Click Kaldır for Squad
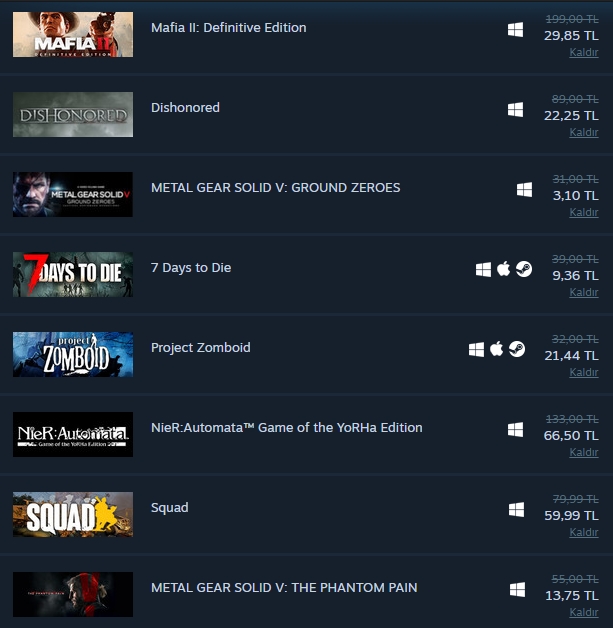613x628 pixels. tap(584, 532)
